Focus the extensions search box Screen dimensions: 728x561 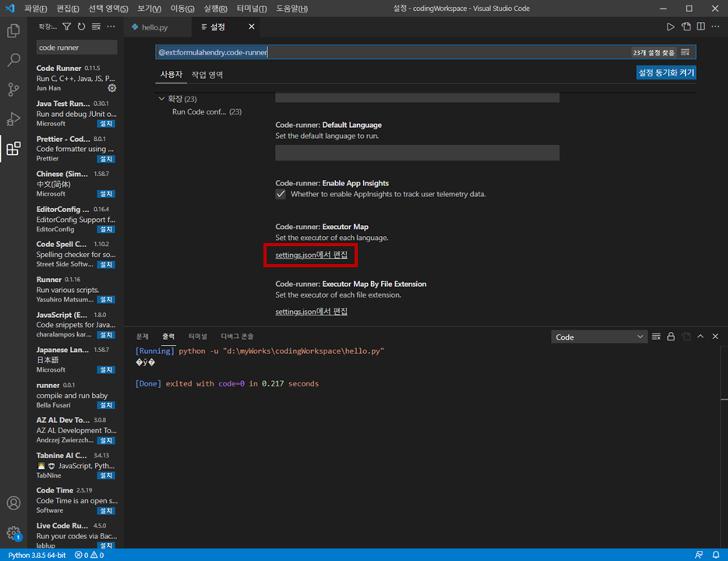point(76,48)
